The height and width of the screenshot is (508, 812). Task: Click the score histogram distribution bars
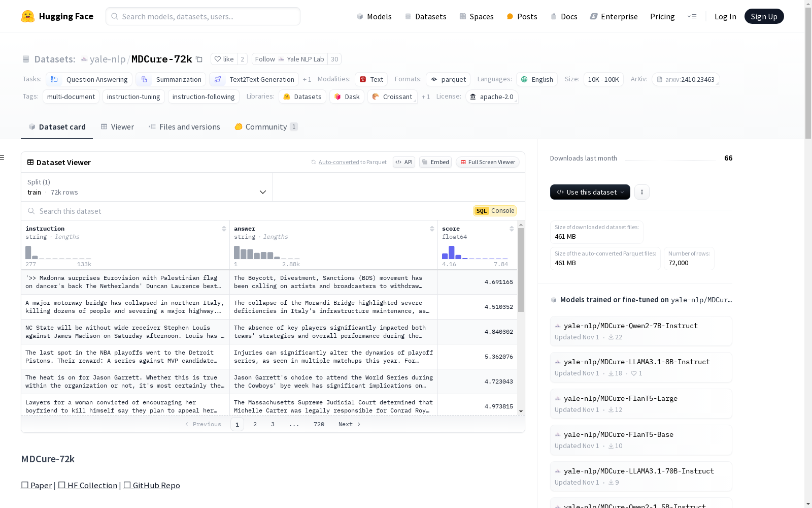[475, 252]
